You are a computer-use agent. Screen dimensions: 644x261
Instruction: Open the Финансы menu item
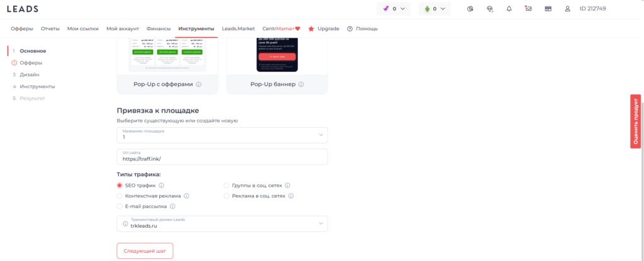(158, 28)
